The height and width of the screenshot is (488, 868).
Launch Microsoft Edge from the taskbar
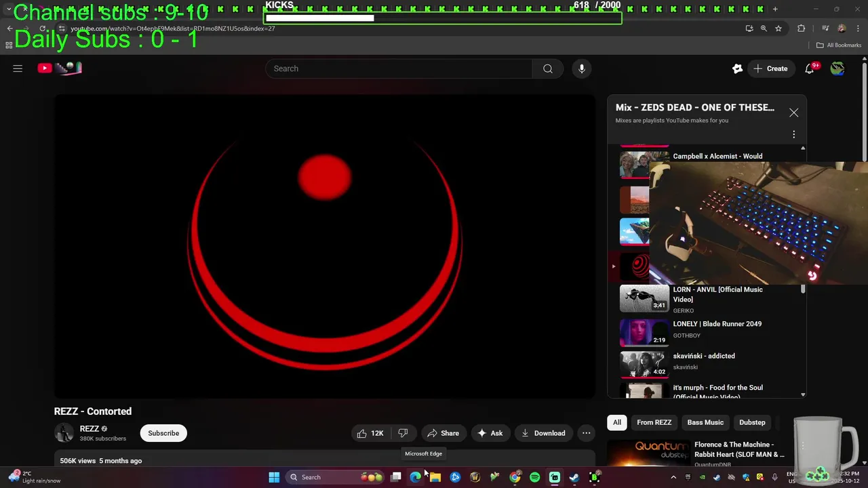[416, 477]
